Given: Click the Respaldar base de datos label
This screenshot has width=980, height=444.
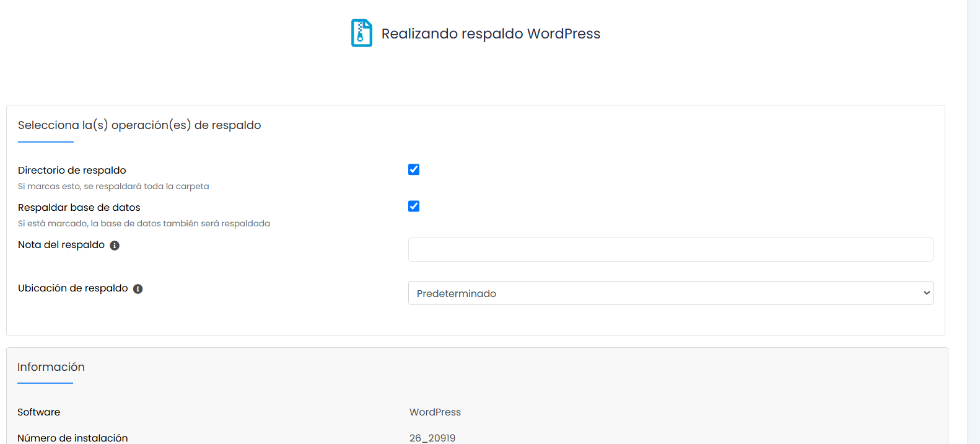Looking at the screenshot, I should [x=79, y=208].
